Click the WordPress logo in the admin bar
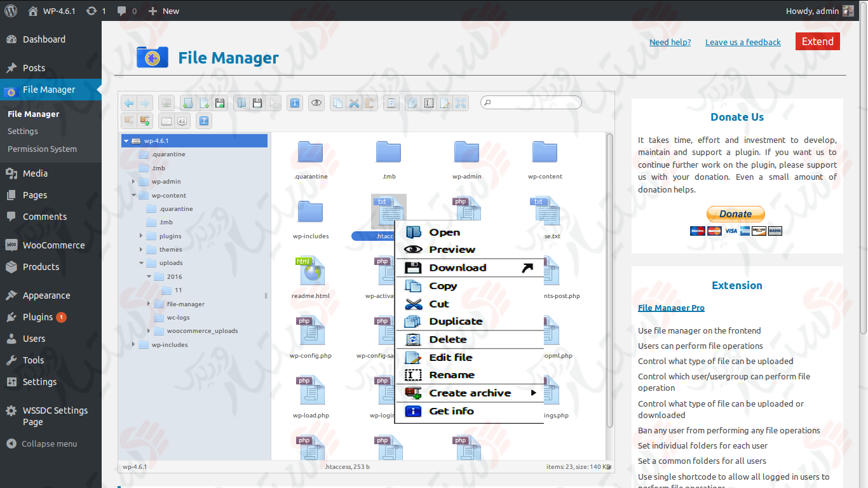 [x=10, y=10]
